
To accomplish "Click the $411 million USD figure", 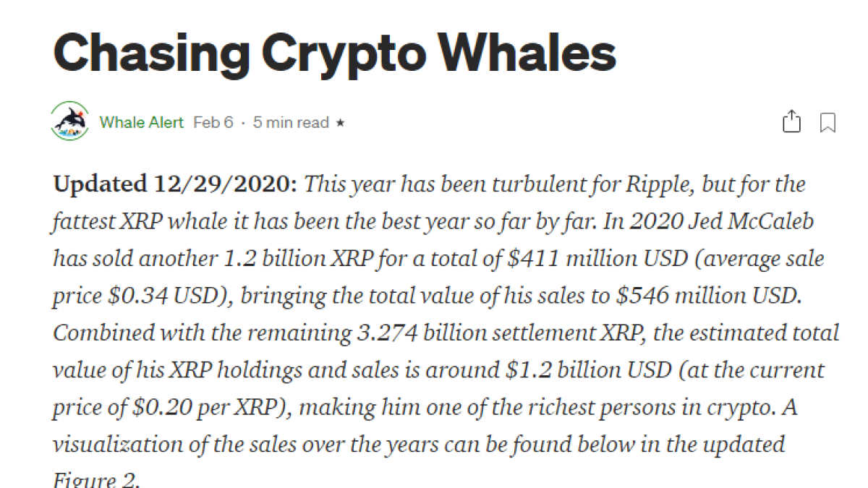I will 580,258.
